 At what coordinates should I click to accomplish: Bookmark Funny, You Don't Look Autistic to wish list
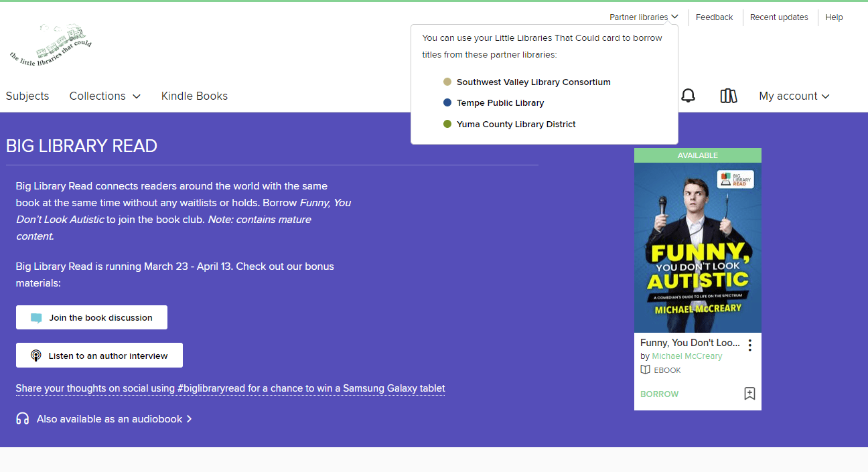tap(749, 394)
